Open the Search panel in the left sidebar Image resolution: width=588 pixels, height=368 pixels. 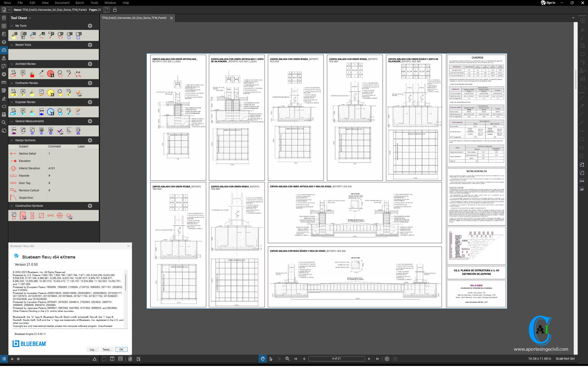click(x=4, y=122)
